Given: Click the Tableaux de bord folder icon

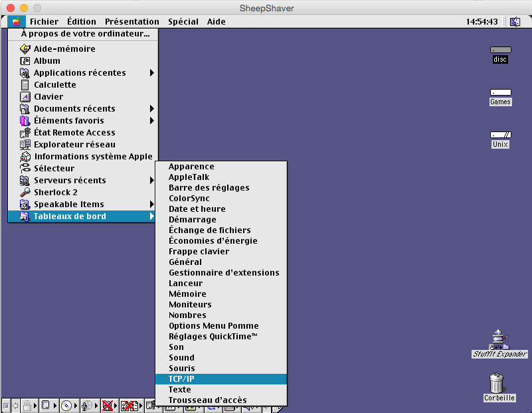Looking at the screenshot, I should [25, 216].
